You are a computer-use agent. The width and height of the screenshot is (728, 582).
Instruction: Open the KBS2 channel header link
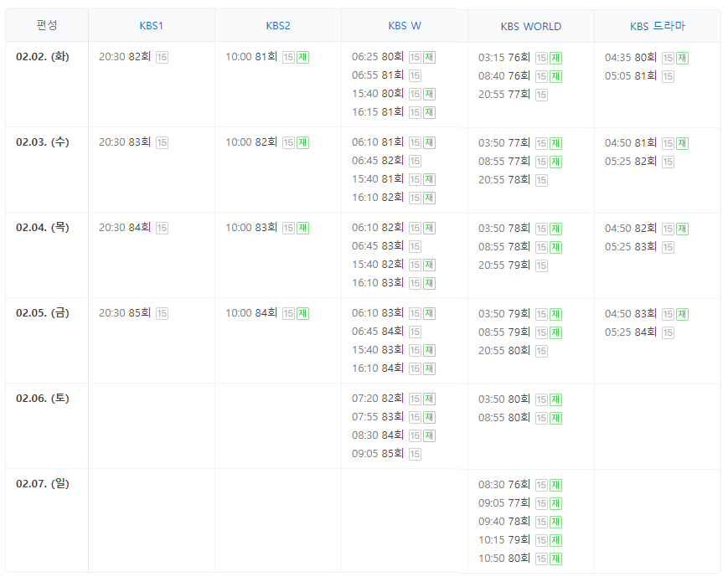277,26
